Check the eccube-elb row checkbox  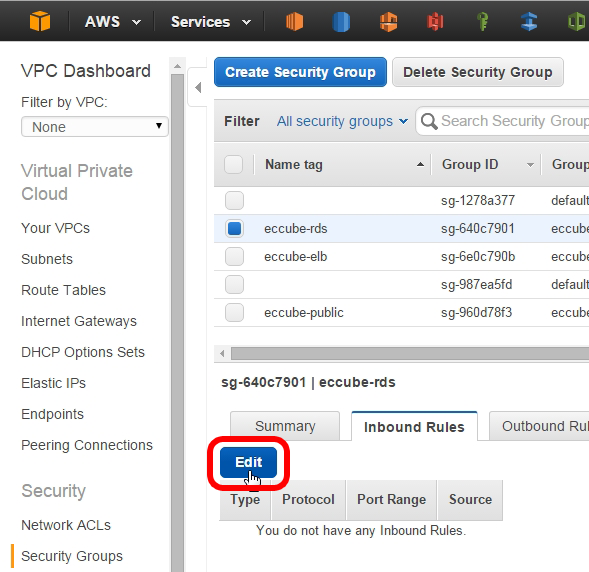pos(234,257)
